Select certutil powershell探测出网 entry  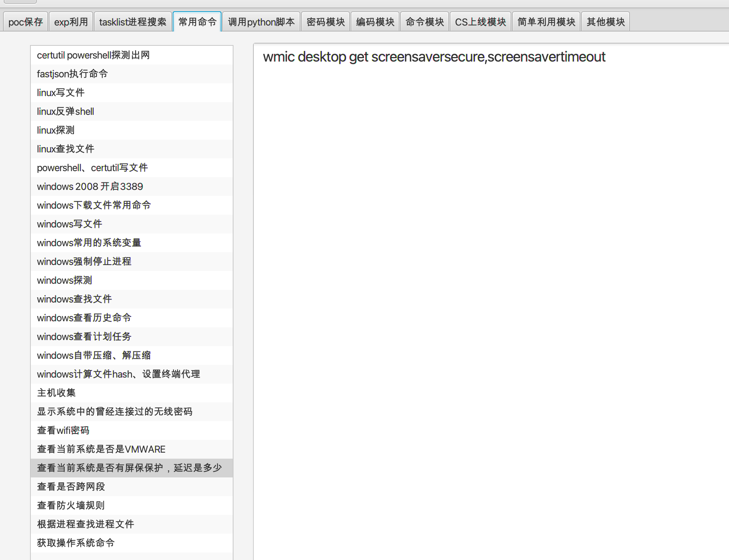point(93,55)
